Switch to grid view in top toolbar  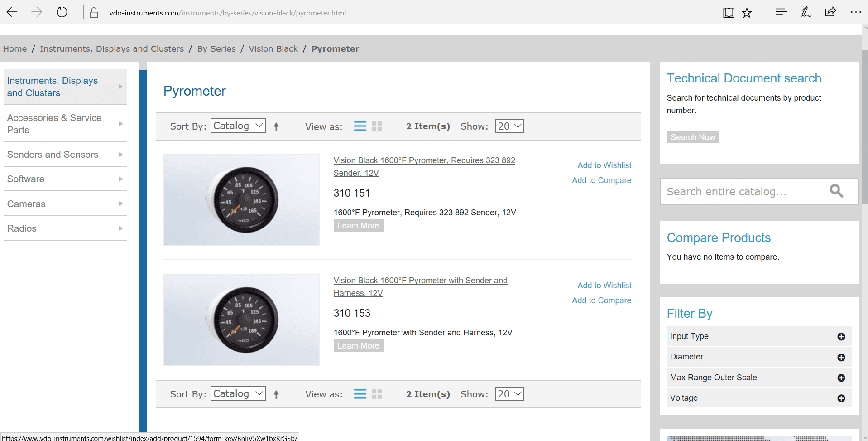377,126
